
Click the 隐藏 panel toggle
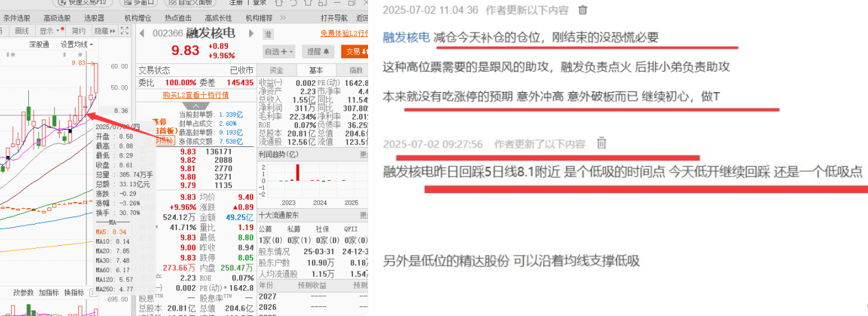(104, 31)
